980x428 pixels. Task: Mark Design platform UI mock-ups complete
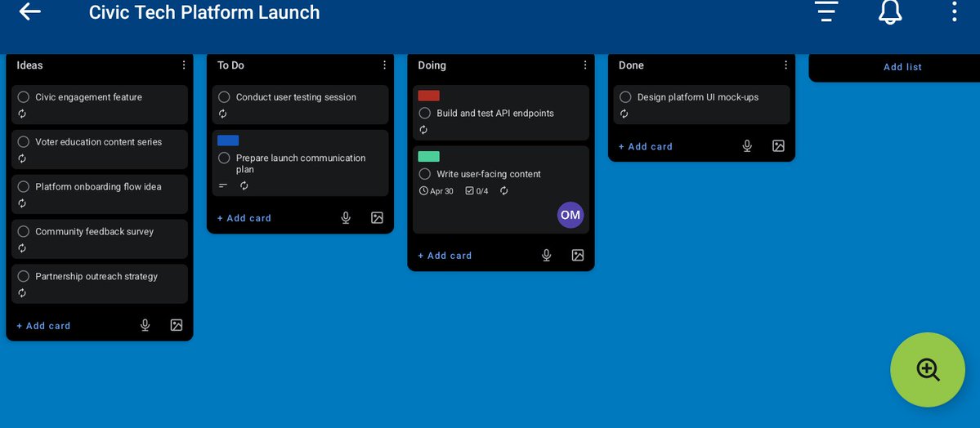(625, 97)
